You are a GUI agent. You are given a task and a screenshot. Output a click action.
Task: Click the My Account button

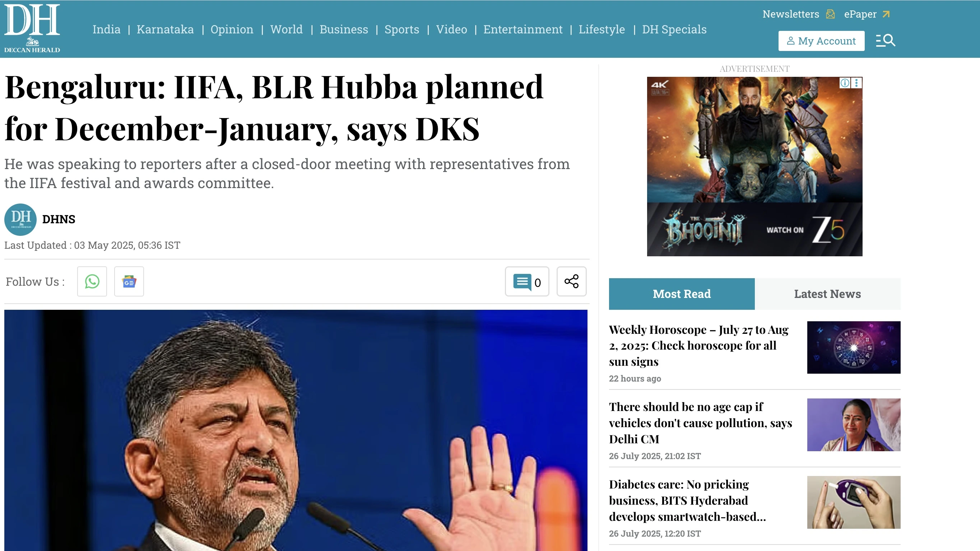tap(821, 41)
